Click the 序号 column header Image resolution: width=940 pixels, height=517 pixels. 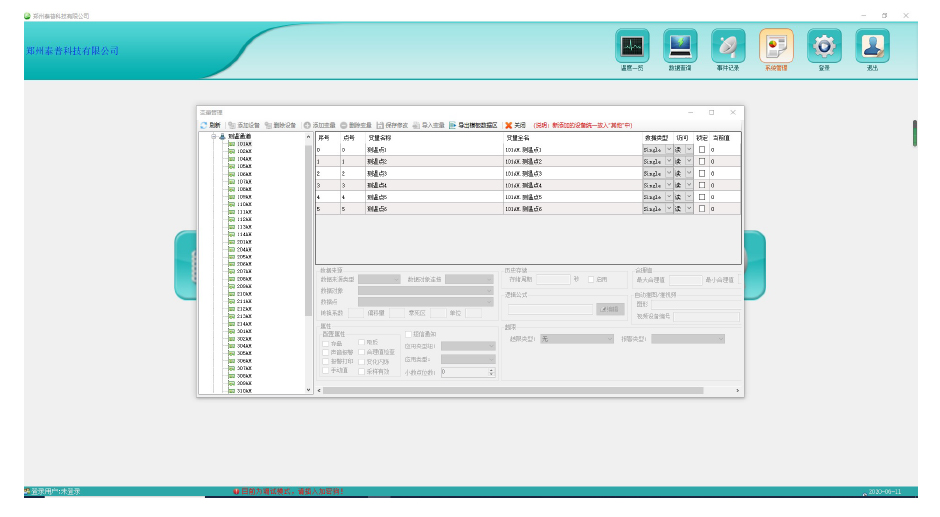[324, 138]
